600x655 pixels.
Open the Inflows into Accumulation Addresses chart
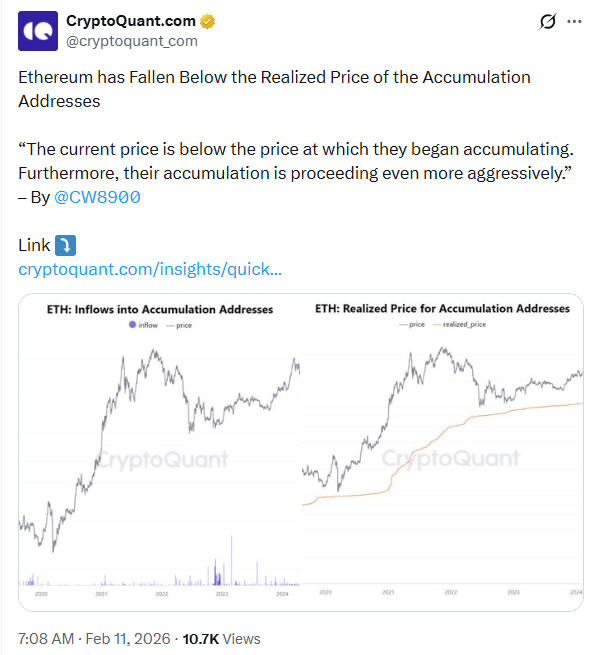coord(160,452)
